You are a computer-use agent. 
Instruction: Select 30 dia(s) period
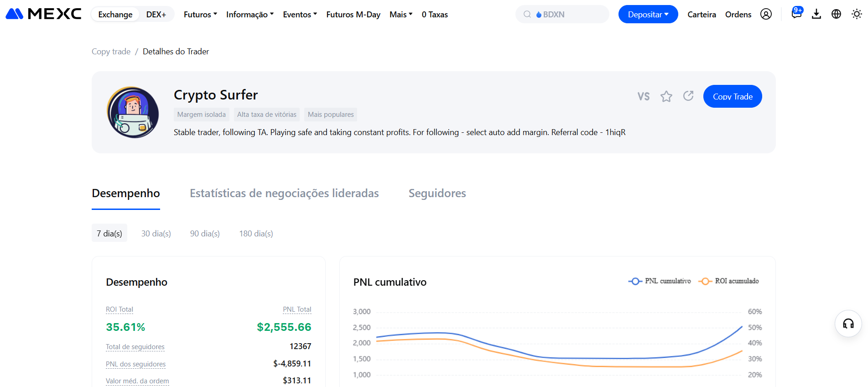click(x=156, y=233)
